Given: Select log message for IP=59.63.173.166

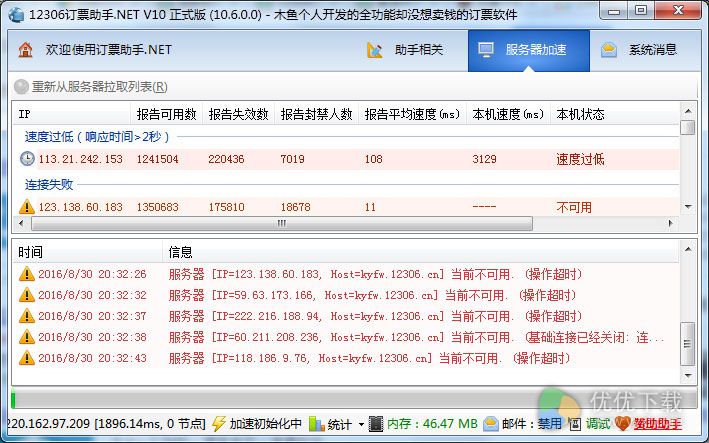Looking at the screenshot, I should click(x=373, y=295).
